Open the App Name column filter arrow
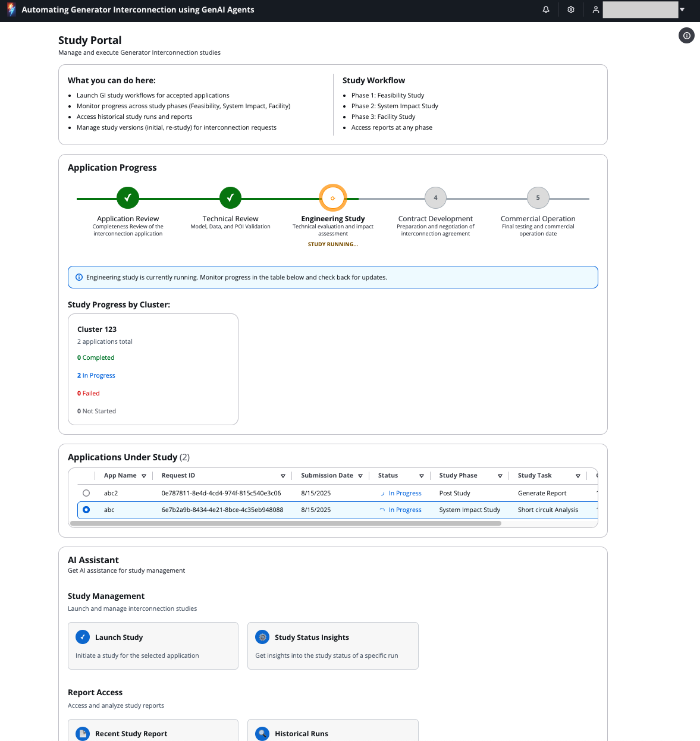Viewport: 700px width, 741px height. [144, 476]
